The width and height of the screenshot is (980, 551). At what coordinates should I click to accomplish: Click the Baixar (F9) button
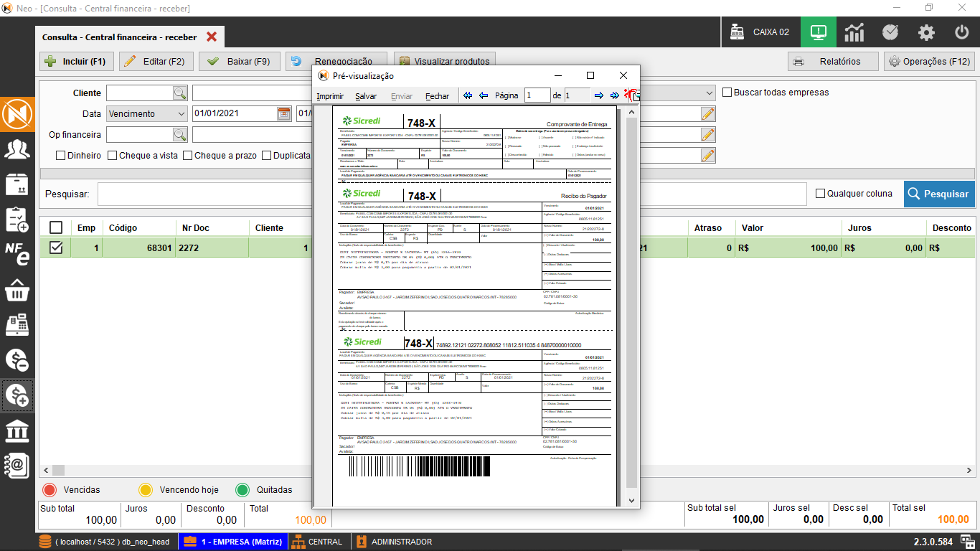pyautogui.click(x=239, y=62)
